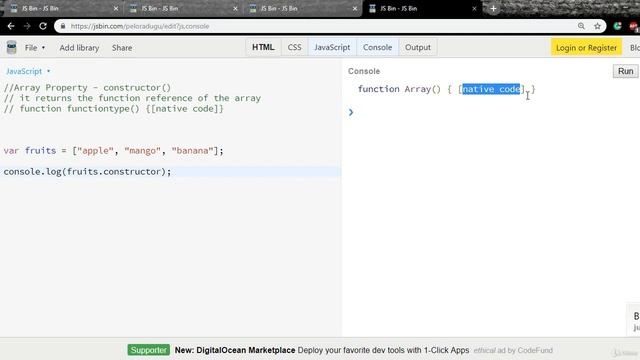Open a new browser tab with the plus button
Image resolution: width=640 pixels, height=360 pixels.
493,8
